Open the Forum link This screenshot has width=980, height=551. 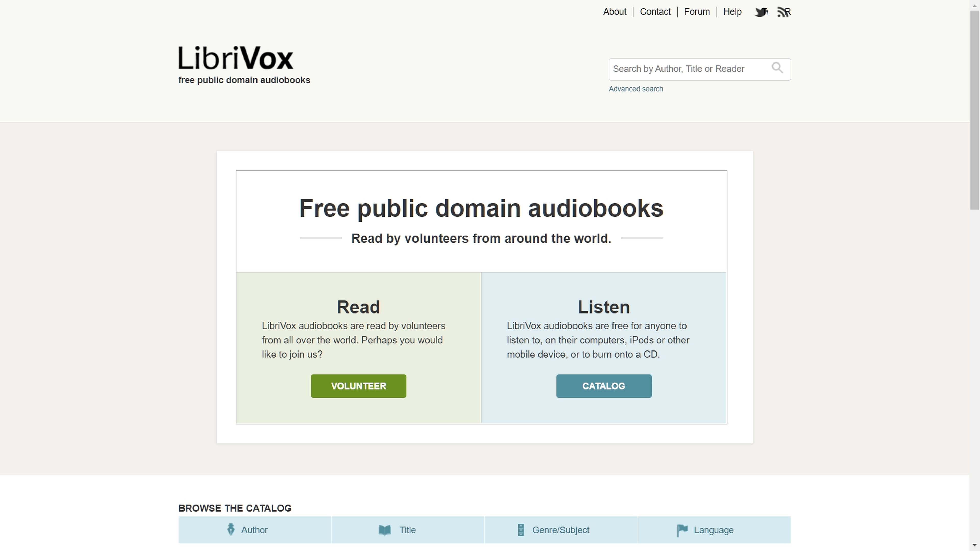click(x=697, y=12)
